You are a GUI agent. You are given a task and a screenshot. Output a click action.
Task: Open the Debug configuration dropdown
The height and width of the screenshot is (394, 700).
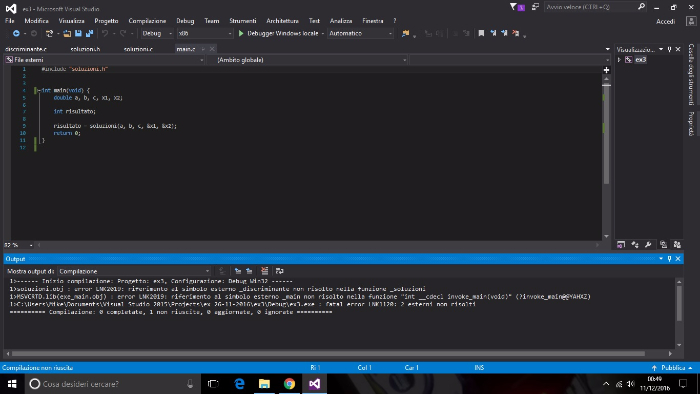(157, 33)
